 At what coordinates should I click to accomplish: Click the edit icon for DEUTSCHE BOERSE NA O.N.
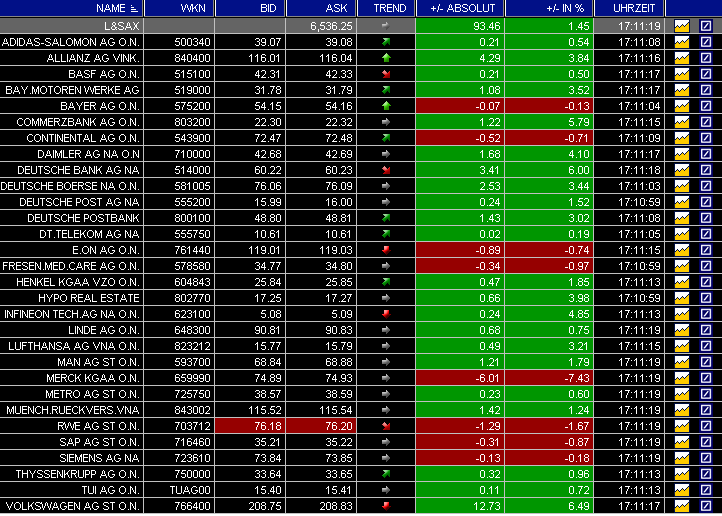tap(706, 186)
